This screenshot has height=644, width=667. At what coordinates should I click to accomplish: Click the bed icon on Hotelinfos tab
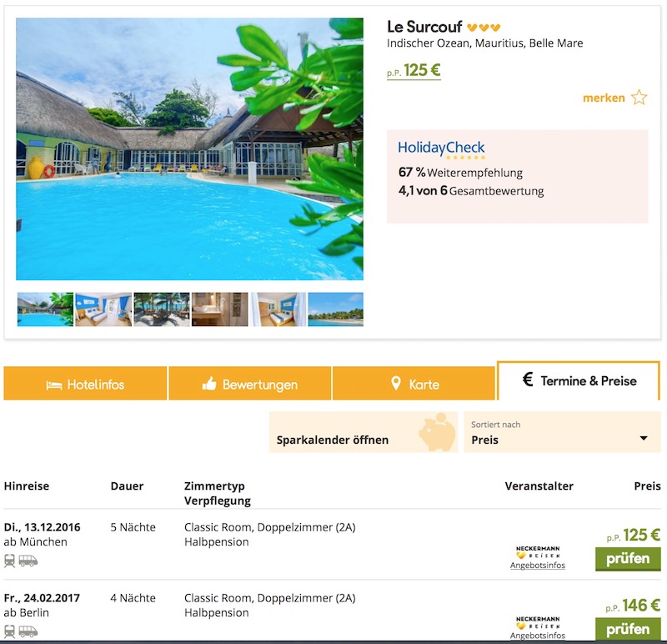pos(54,385)
